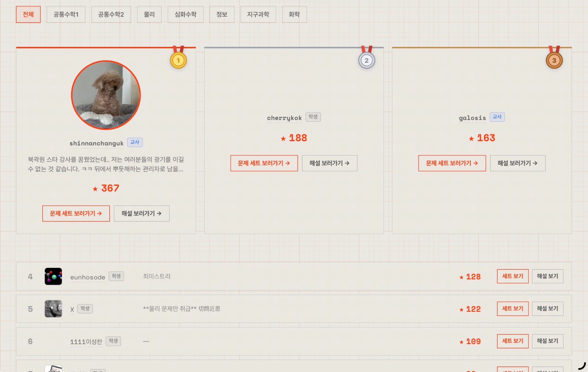Click the 교사 badge next to galosis
588x372 pixels.
point(497,117)
